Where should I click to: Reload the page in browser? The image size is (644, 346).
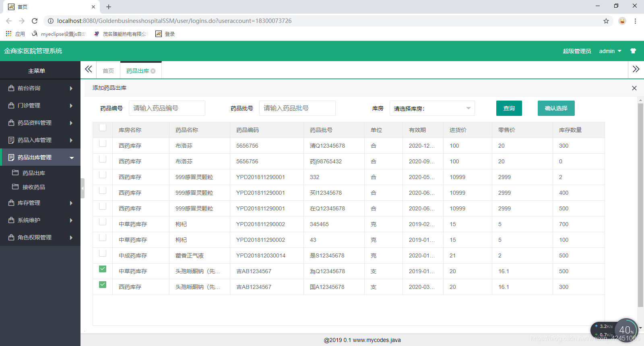click(35, 21)
